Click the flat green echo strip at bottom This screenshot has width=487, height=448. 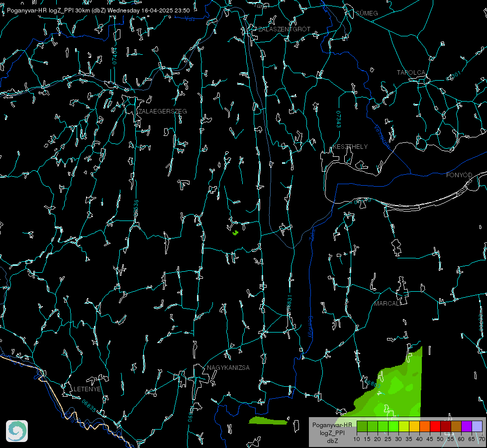[x=268, y=421]
